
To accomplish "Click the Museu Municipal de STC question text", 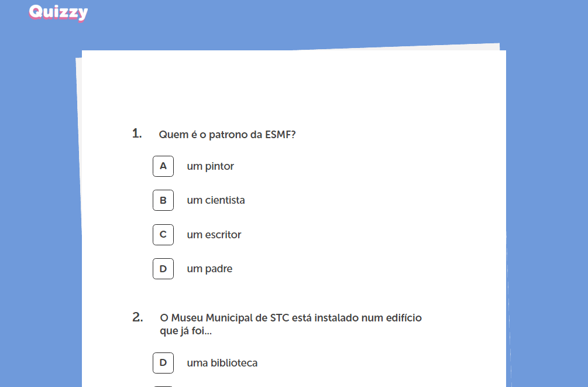I will point(290,324).
